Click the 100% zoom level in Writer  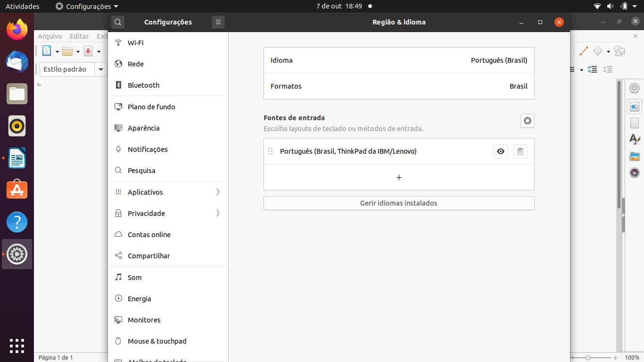click(x=632, y=358)
